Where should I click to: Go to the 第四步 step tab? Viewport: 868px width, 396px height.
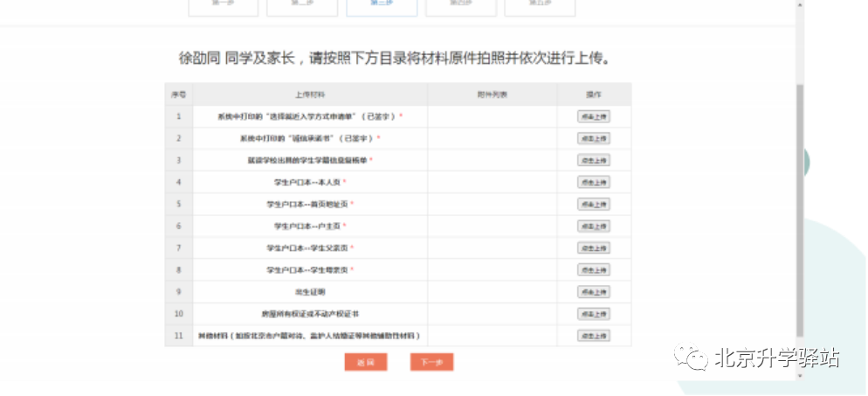coord(460,7)
